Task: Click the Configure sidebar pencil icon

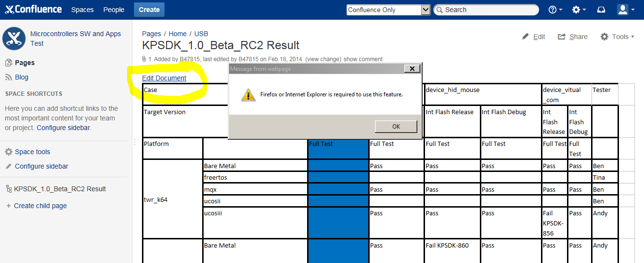Action: 9,166
